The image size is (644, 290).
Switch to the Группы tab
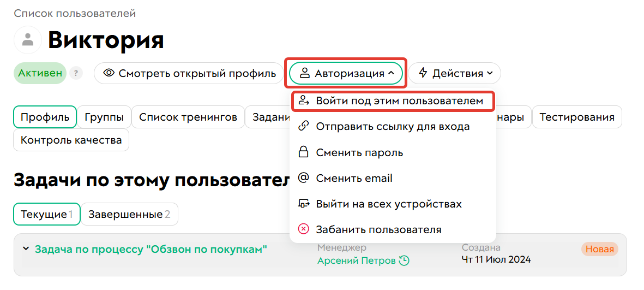pos(104,117)
